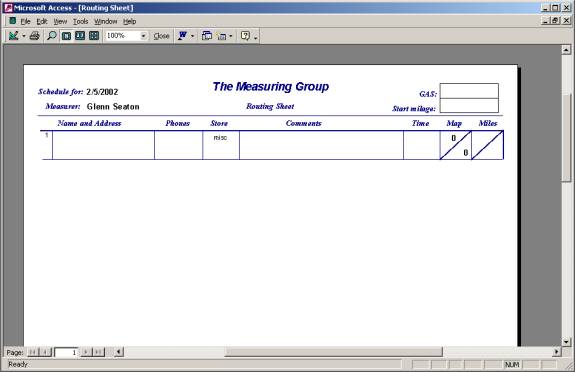
Task: Expand the OfficeLinks dropdown arrow
Action: point(193,36)
